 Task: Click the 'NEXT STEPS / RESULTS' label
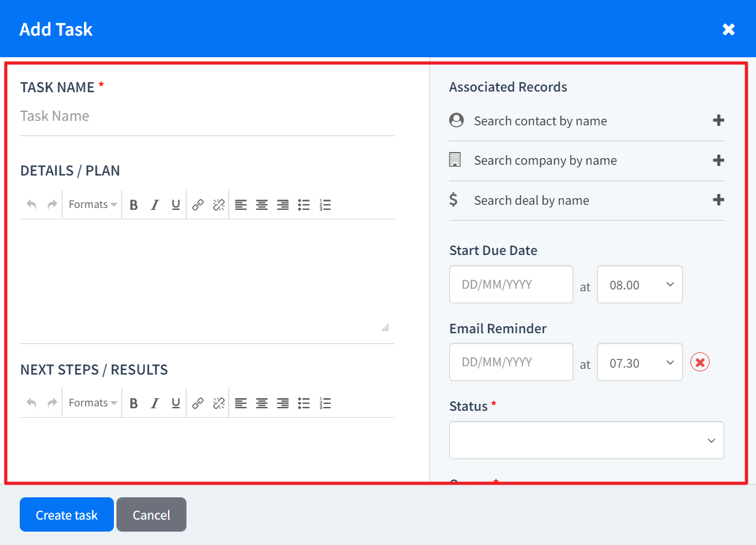click(94, 369)
